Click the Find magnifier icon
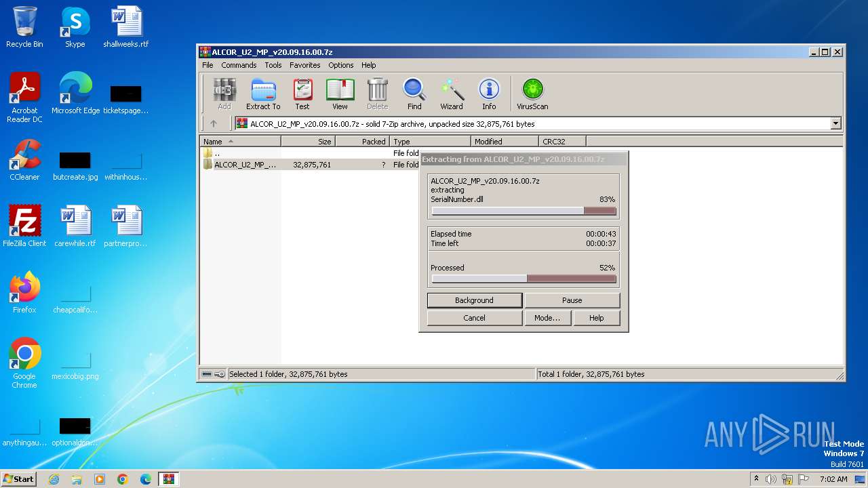The height and width of the screenshot is (488, 868). coord(414,94)
